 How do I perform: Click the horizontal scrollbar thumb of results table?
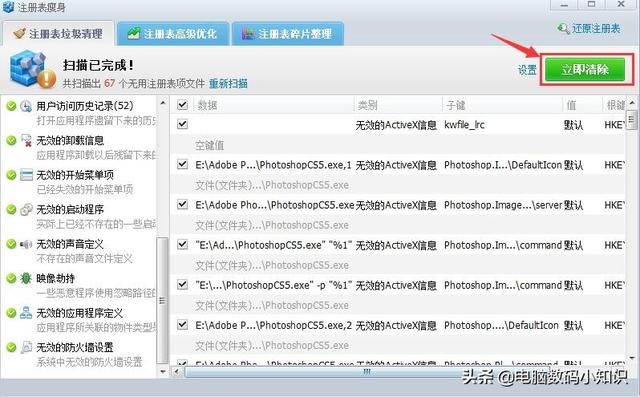tap(366, 372)
